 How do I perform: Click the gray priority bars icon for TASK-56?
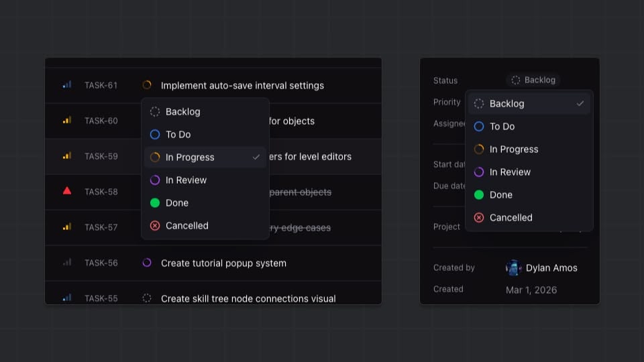pos(67,262)
